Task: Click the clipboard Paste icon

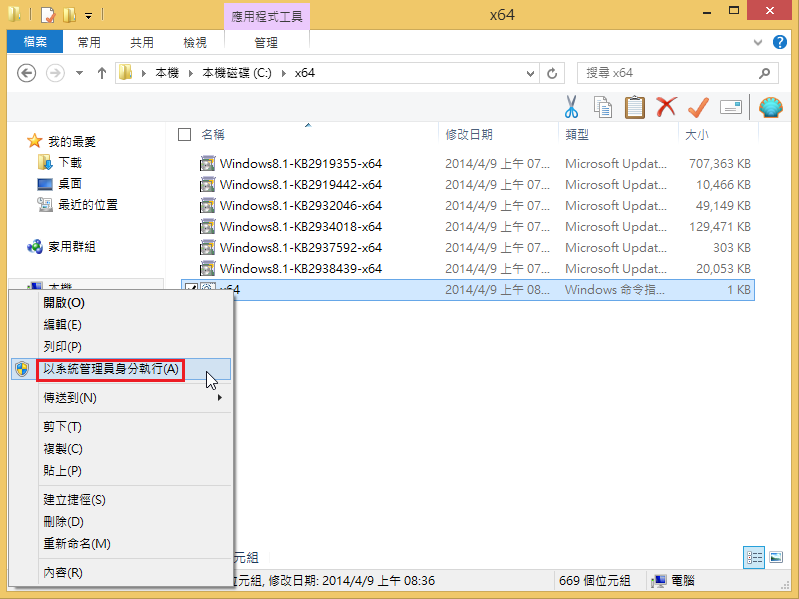Action: click(634, 107)
